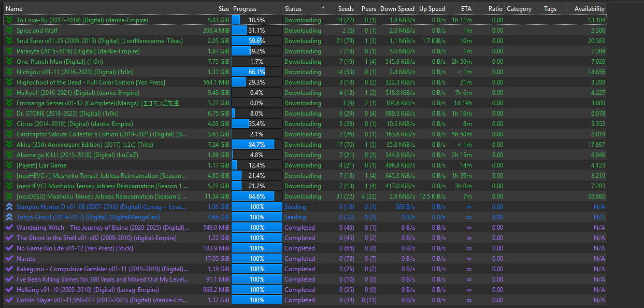This screenshot has height=308, width=644.
Task: Click the completed checkmark beside Hellsing v01-10
Action: tap(9, 289)
